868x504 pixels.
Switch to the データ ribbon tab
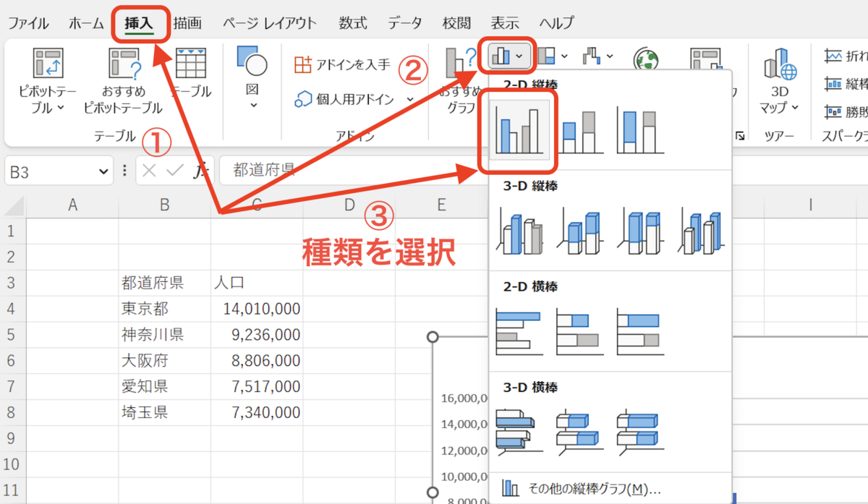[x=404, y=22]
